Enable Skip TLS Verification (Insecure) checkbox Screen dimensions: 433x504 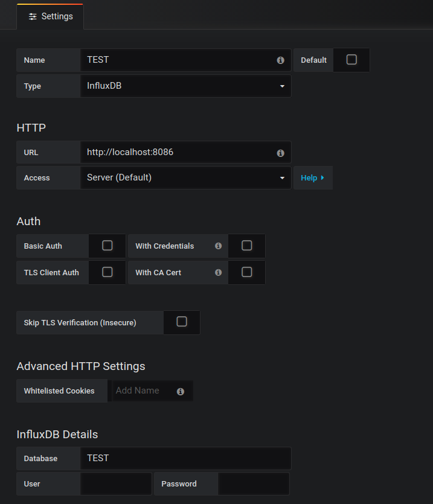tap(182, 322)
